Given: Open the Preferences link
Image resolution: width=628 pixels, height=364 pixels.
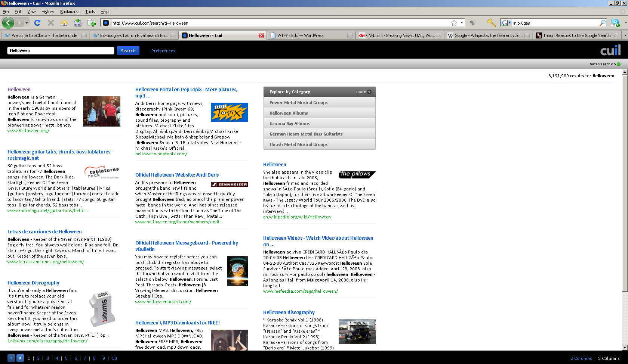Looking at the screenshot, I should pyautogui.click(x=163, y=51).
